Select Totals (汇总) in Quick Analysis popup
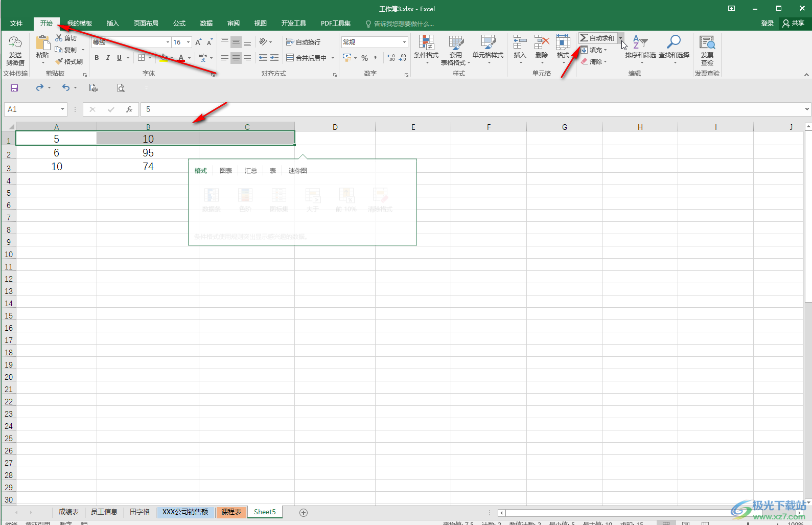Viewport: 812px width, 525px height. 251,171
